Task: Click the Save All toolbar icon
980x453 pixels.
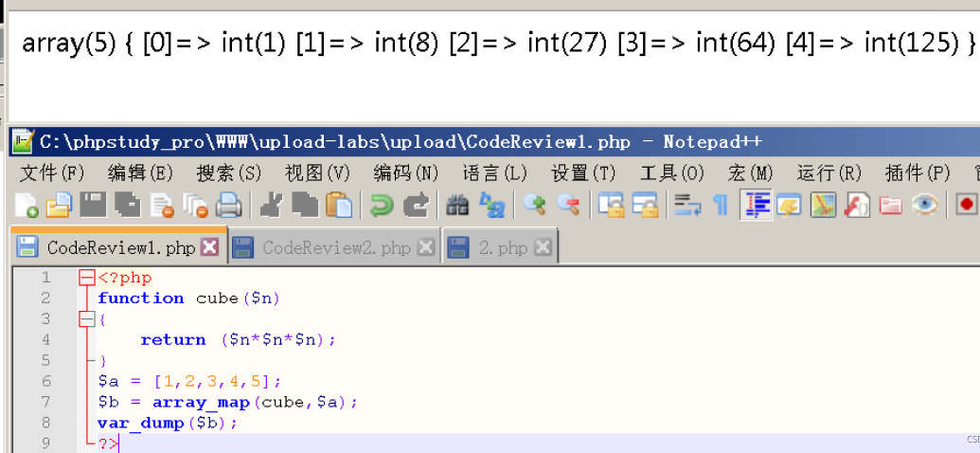Action: tap(128, 205)
